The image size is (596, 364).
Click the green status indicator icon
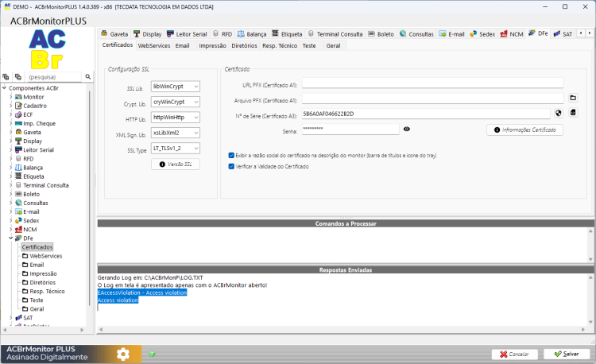(152, 354)
